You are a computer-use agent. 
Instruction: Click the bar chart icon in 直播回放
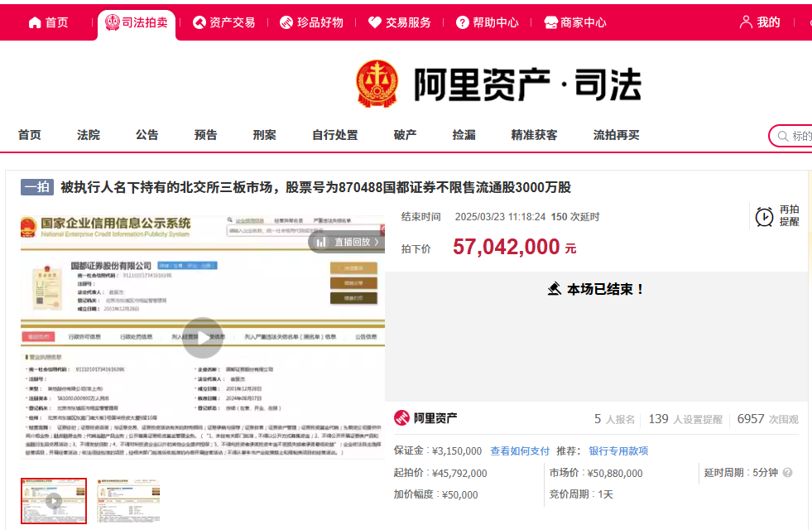[x=321, y=242]
